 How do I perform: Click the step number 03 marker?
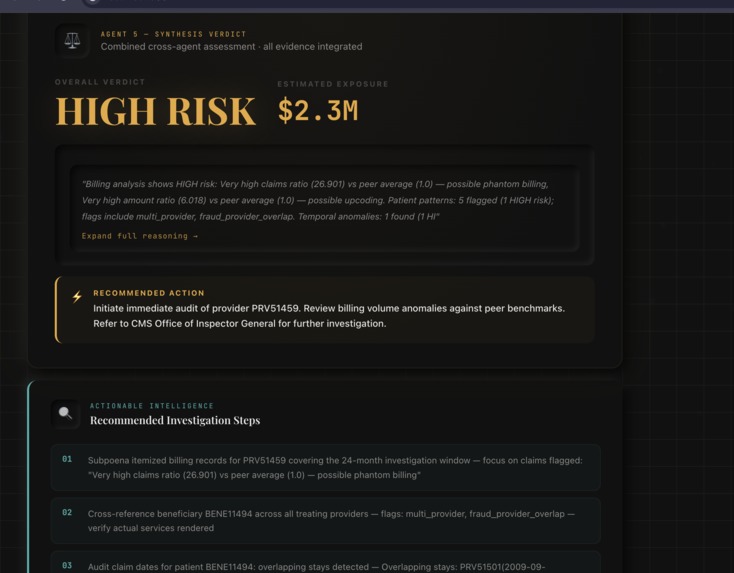(67, 566)
